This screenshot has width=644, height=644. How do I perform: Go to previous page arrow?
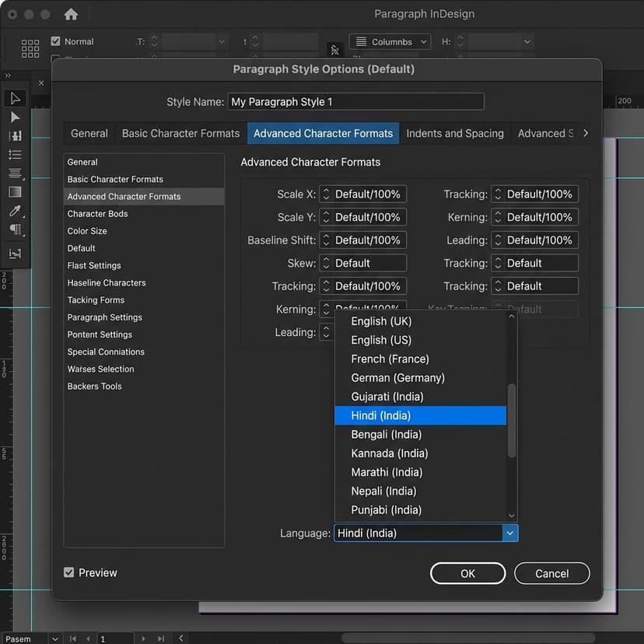(89, 639)
